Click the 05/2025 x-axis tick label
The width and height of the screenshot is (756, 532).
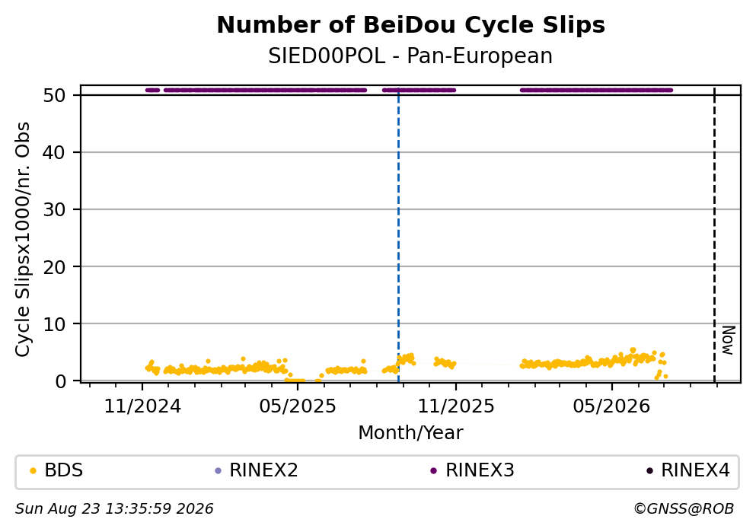pos(298,406)
